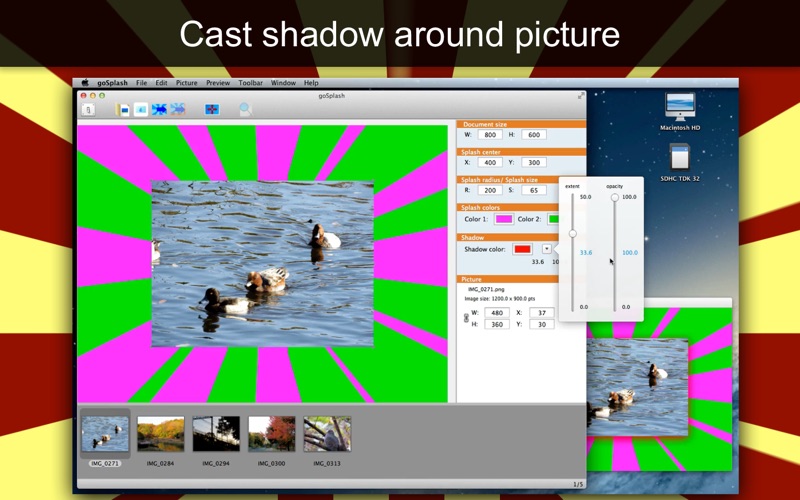Click the extent slider knob
Viewport: 800px width, 500px height.
click(x=572, y=234)
